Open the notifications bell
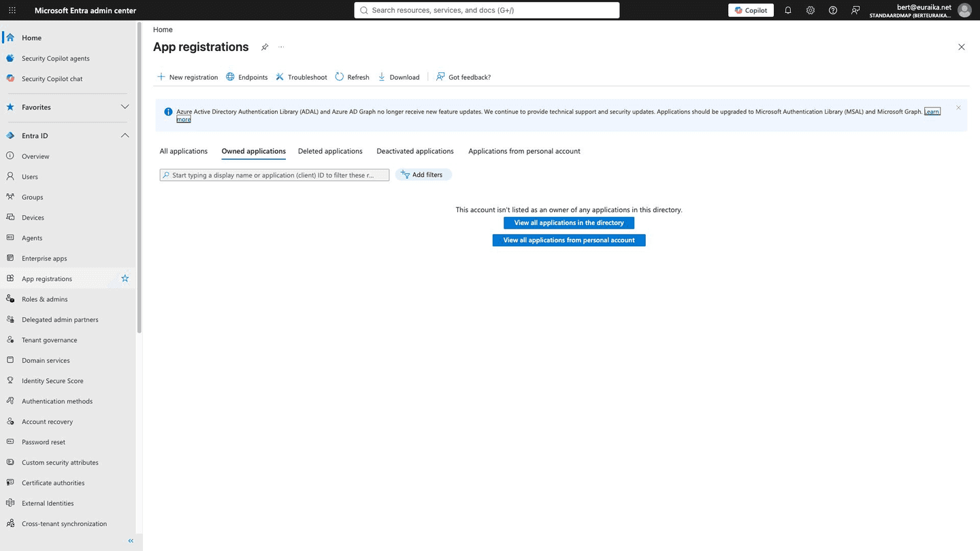 [788, 10]
